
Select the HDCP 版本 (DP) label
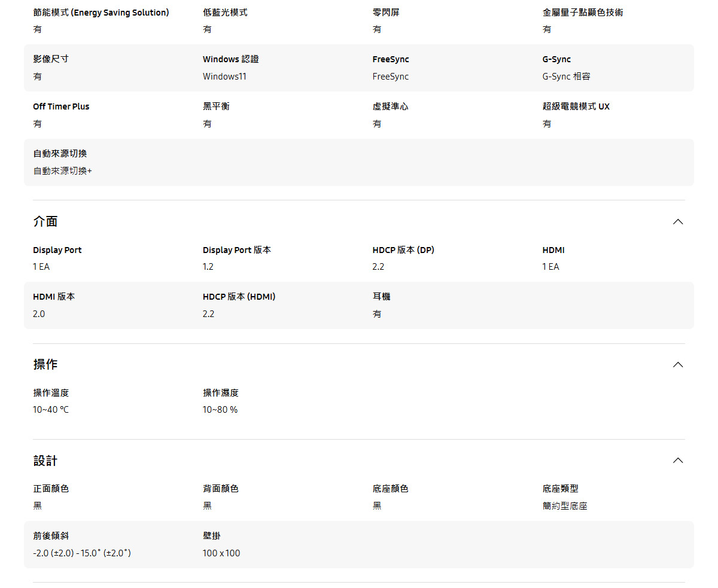403,250
